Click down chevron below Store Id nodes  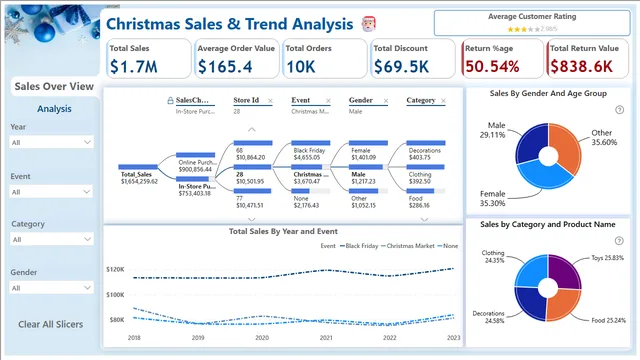click(x=252, y=220)
